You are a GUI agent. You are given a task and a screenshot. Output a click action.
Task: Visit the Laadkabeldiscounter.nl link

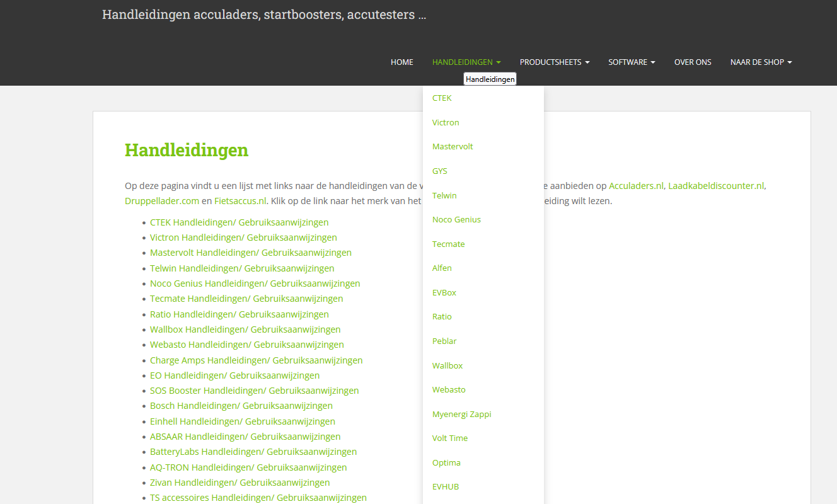[717, 186]
